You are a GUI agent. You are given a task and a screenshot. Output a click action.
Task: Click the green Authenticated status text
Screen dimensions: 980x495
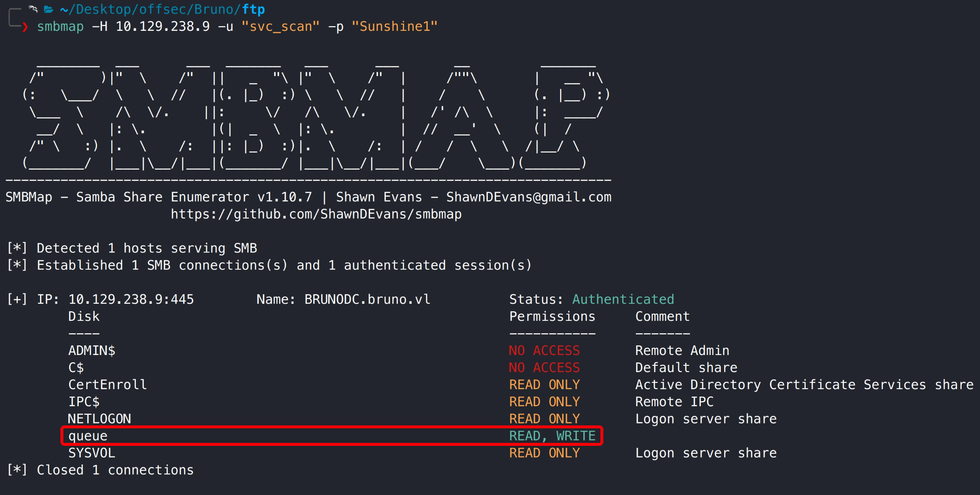tap(623, 299)
